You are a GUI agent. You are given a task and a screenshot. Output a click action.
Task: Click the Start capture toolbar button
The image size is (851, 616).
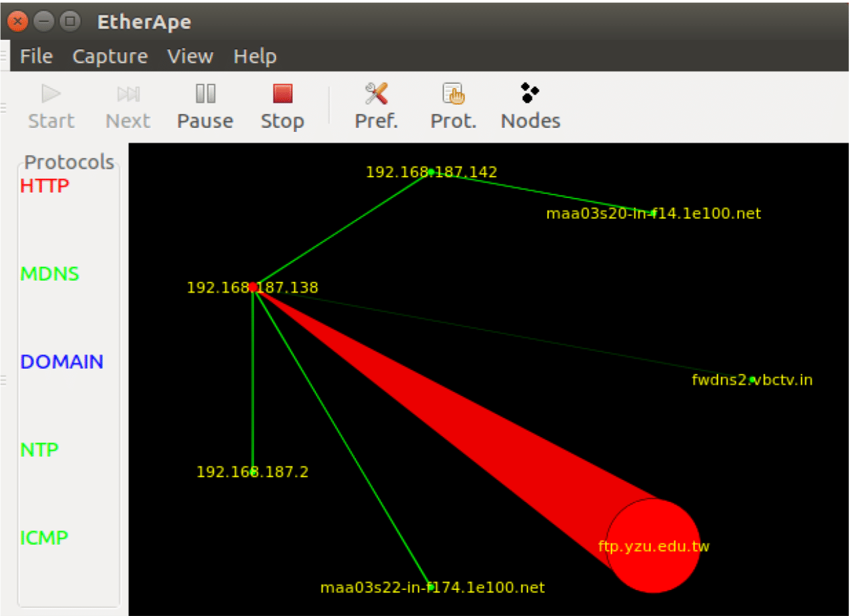pos(51,107)
